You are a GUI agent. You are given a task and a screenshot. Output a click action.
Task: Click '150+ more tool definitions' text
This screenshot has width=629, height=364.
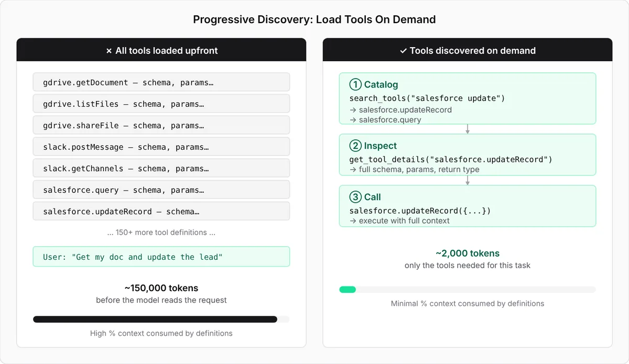click(161, 232)
